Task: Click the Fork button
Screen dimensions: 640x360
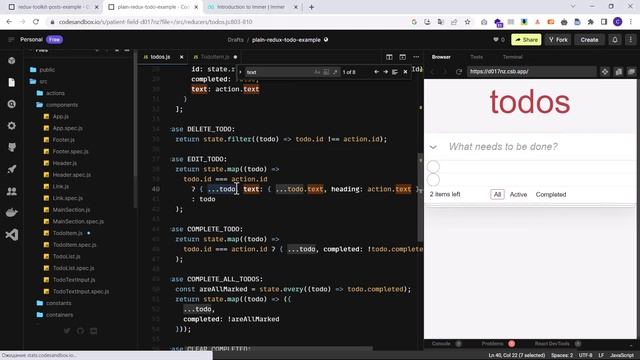Action: tap(558, 40)
